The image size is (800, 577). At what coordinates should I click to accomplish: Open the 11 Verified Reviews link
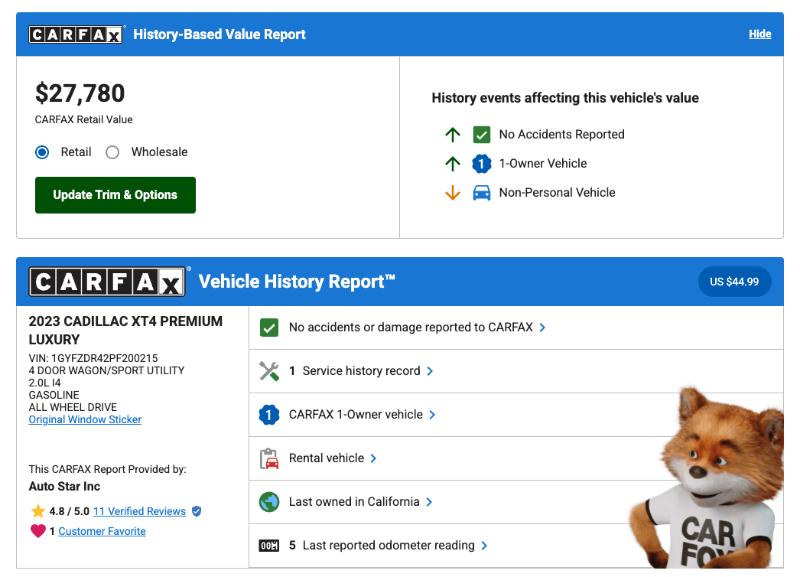[139, 511]
